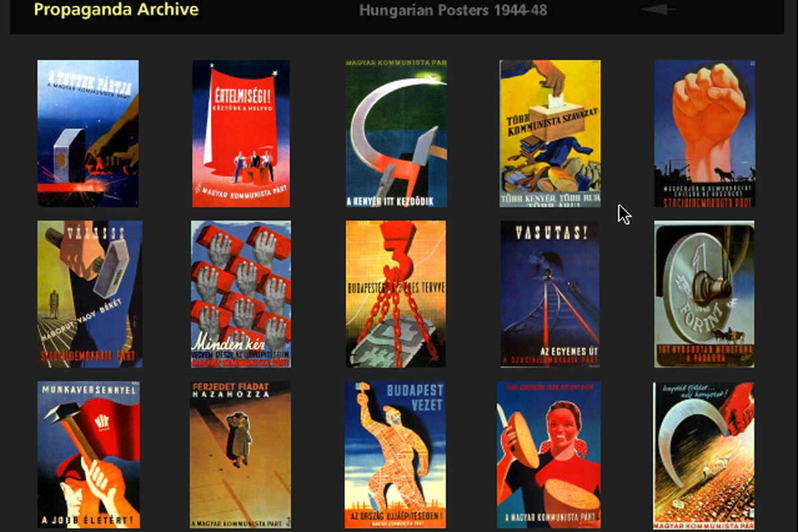Click the back arrow icon in header
Image resolution: width=798 pixels, height=532 pixels.
point(658,10)
